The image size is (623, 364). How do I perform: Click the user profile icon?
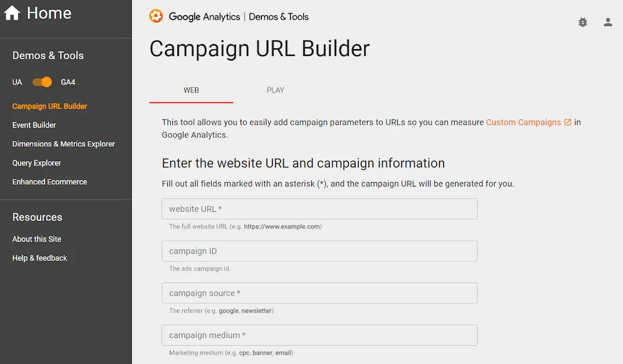pyautogui.click(x=607, y=22)
